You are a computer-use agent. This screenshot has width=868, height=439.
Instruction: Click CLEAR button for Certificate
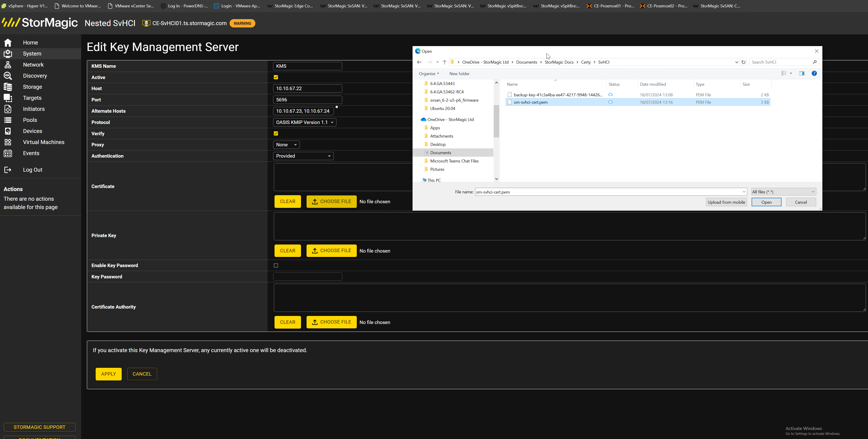coord(288,201)
